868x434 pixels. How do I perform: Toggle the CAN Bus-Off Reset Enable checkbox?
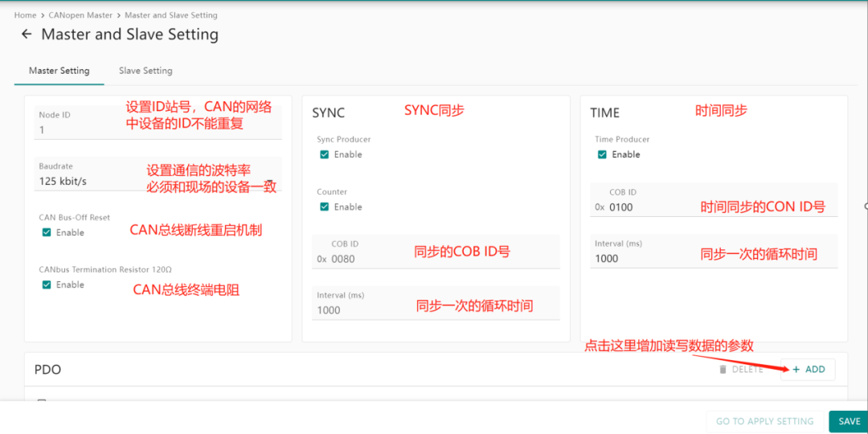pos(47,232)
